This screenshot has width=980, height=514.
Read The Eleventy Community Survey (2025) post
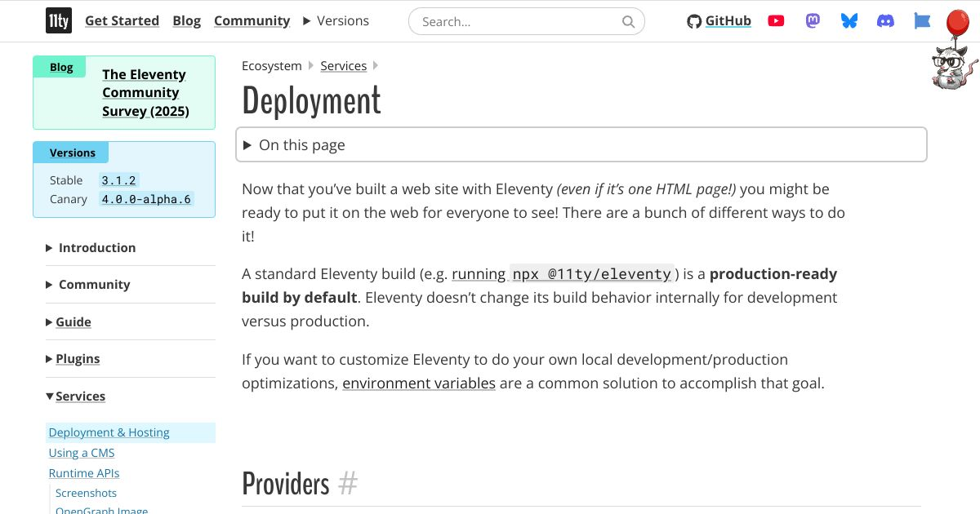[x=145, y=92]
